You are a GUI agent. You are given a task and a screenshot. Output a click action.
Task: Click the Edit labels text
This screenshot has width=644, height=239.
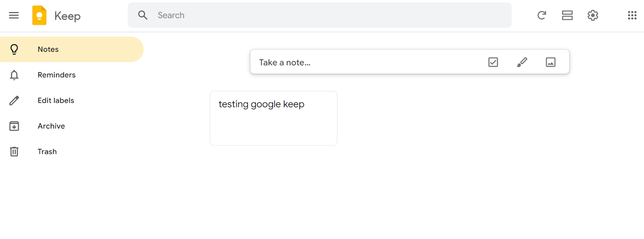pos(56,100)
